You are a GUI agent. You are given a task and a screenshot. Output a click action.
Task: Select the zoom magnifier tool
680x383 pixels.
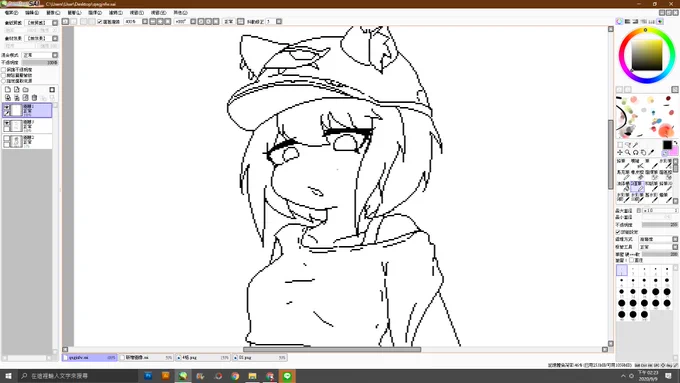coord(628,153)
